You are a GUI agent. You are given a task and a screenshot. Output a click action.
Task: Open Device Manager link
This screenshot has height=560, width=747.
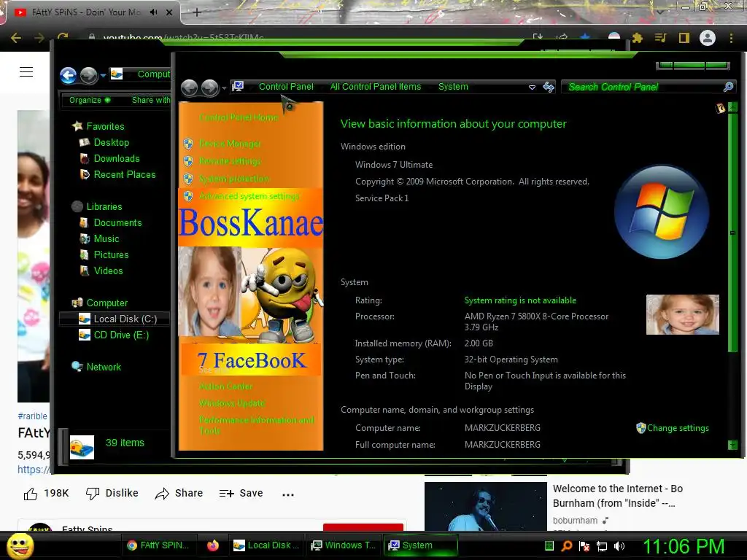coord(230,144)
